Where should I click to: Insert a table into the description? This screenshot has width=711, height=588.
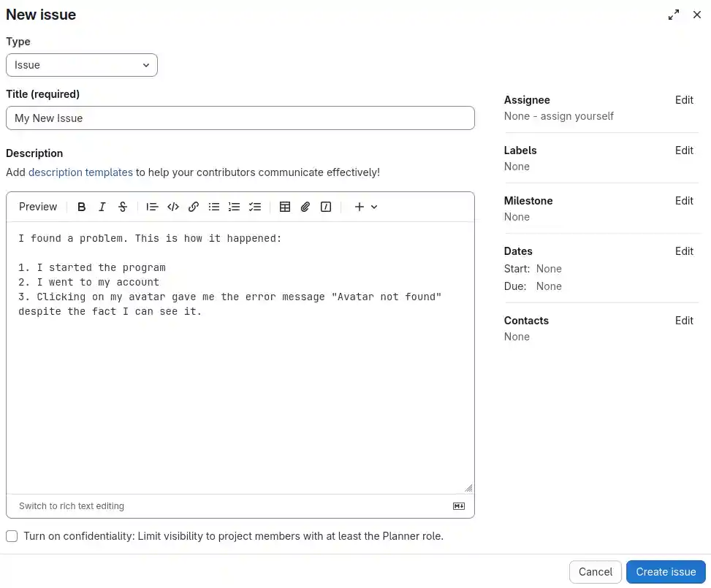[x=285, y=207]
